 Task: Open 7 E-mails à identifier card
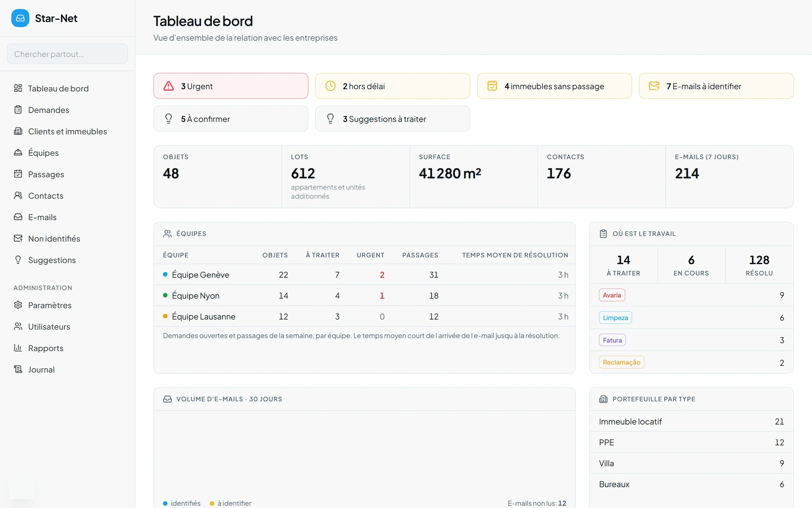click(x=716, y=86)
